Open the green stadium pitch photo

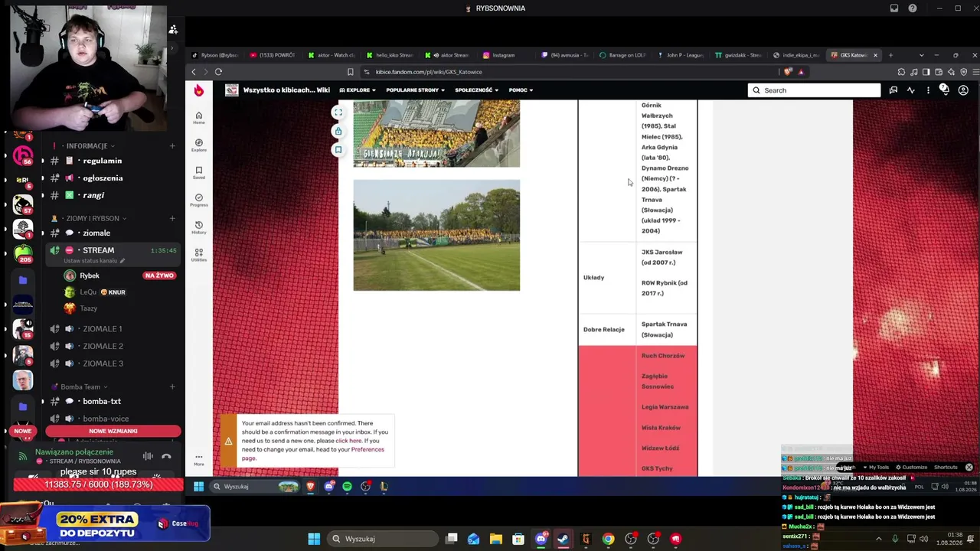click(x=436, y=235)
